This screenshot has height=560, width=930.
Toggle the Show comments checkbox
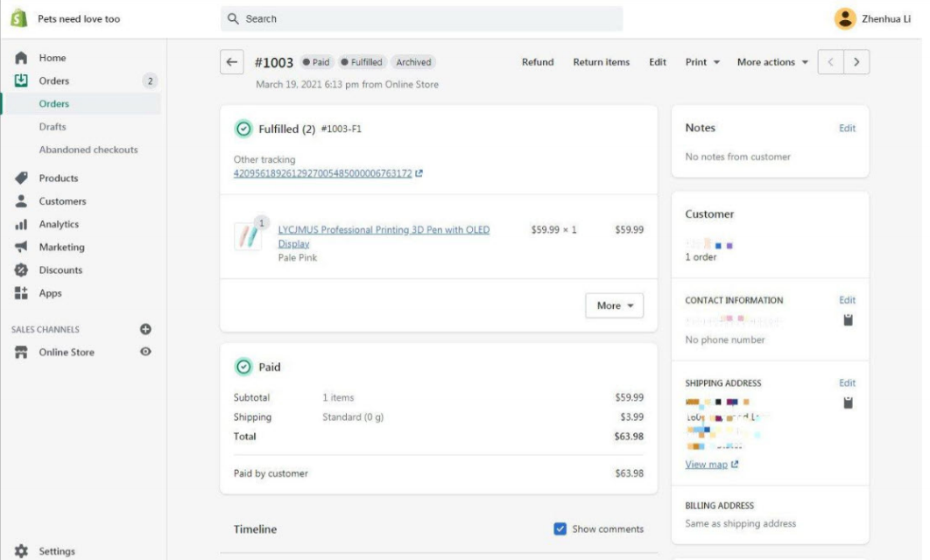coord(560,529)
